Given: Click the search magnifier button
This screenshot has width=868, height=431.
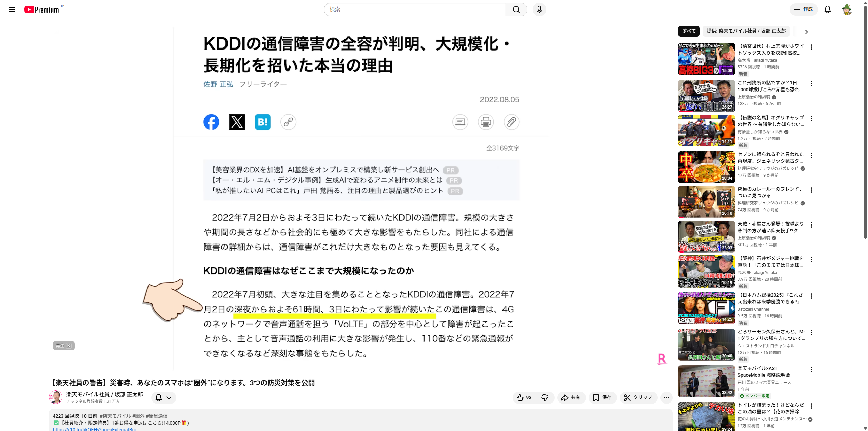Looking at the screenshot, I should [x=516, y=9].
